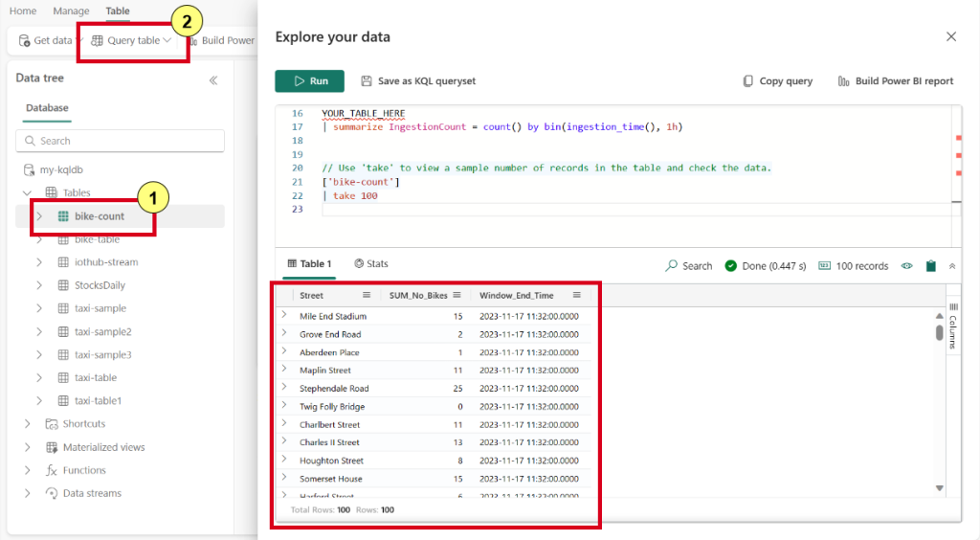Switch to the Stats tab
980x540 pixels.
pyautogui.click(x=370, y=263)
